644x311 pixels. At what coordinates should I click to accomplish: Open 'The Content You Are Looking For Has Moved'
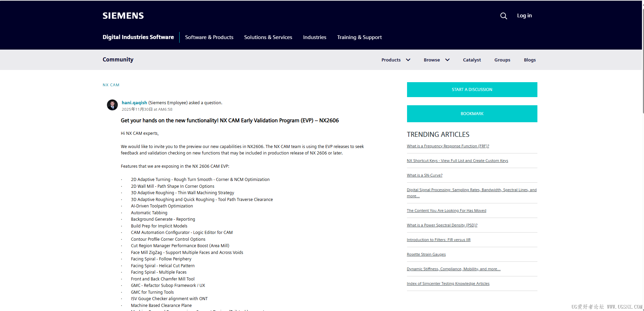coord(447,211)
